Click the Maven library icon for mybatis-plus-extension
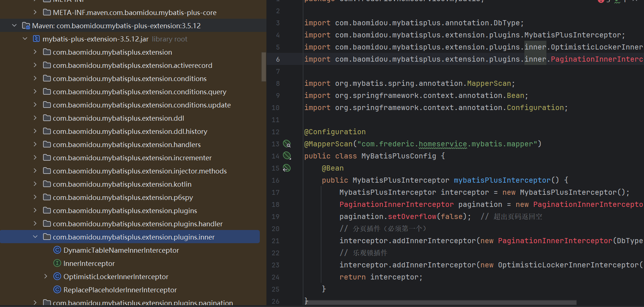This screenshot has height=307, width=644. [x=26, y=26]
